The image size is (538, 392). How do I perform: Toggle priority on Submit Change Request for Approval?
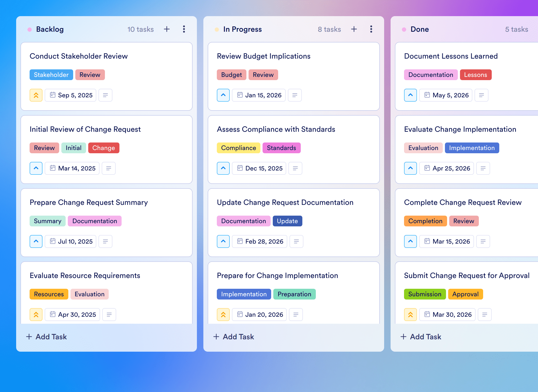coord(410,315)
